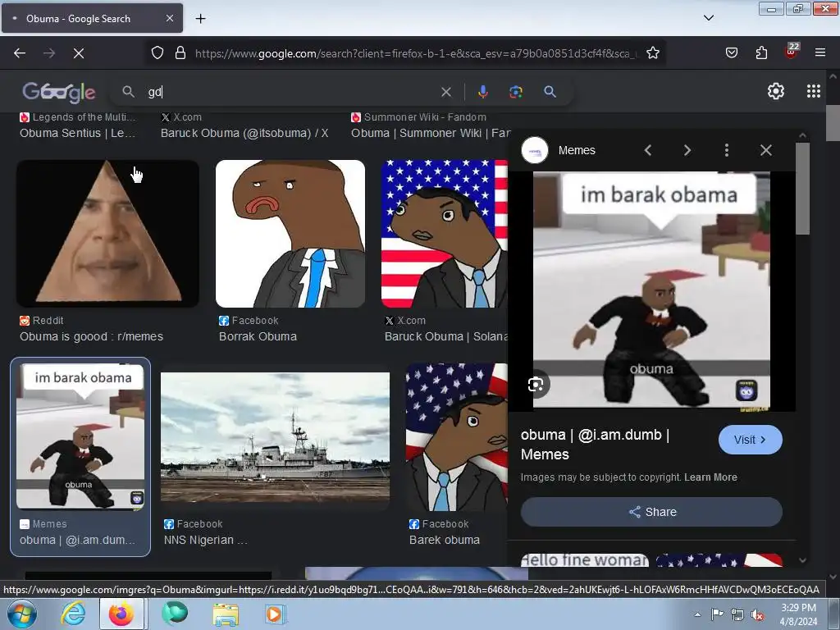Show next image in preview panel
This screenshot has height=630, width=840.
(x=687, y=151)
